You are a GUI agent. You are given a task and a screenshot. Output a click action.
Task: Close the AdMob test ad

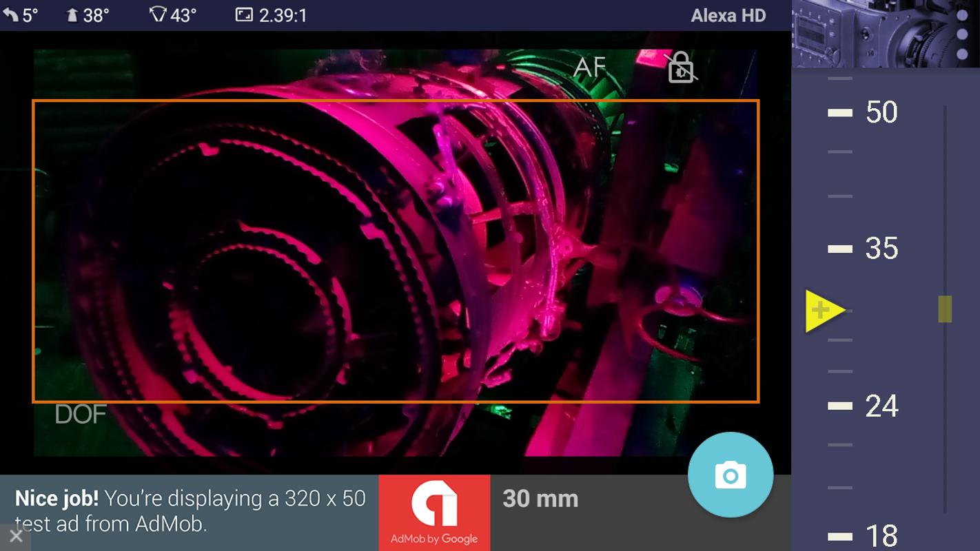(16, 536)
